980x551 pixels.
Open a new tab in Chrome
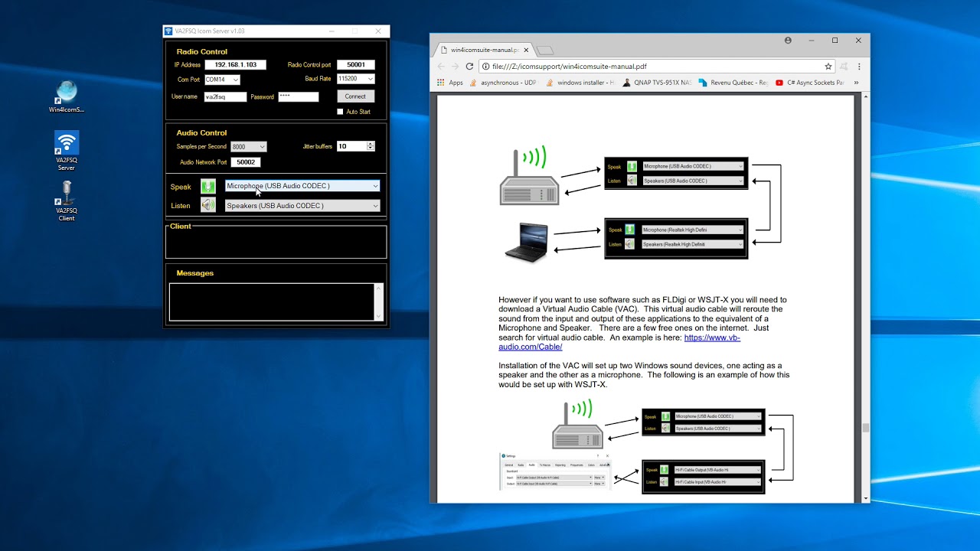pos(544,51)
